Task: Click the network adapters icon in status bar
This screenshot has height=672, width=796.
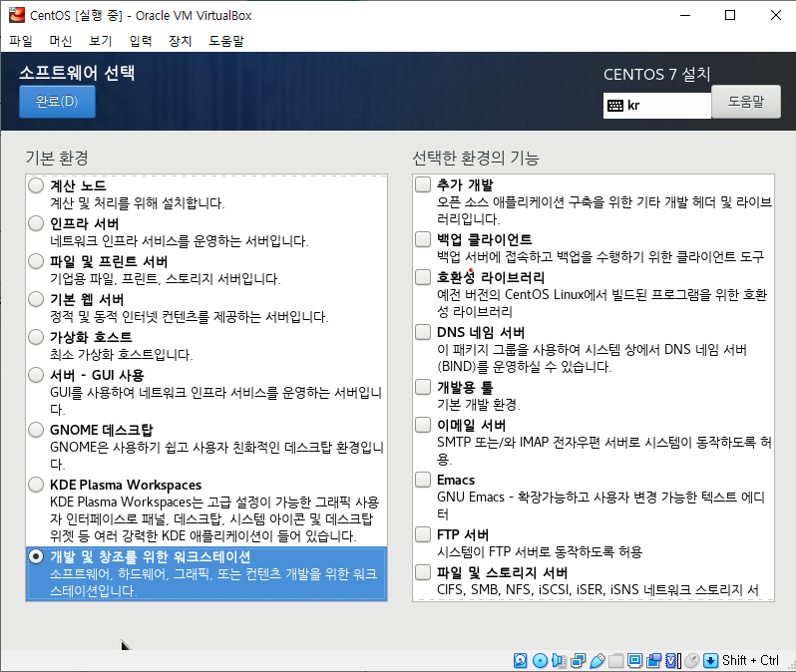Action: point(578,660)
